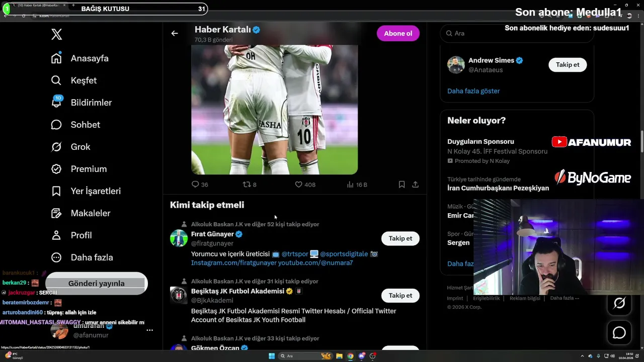Viewport: 644px width, 362px height.
Task: Open floating Grok button at bottom right
Action: 619,303
